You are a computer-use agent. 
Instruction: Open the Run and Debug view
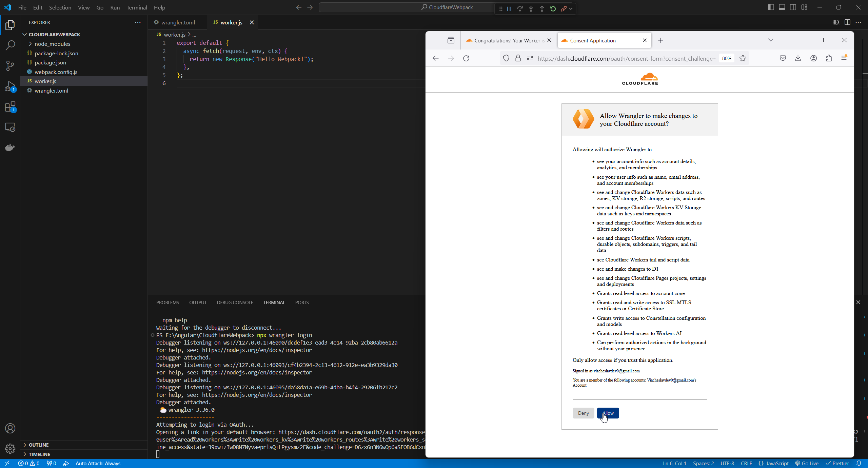tap(10, 86)
